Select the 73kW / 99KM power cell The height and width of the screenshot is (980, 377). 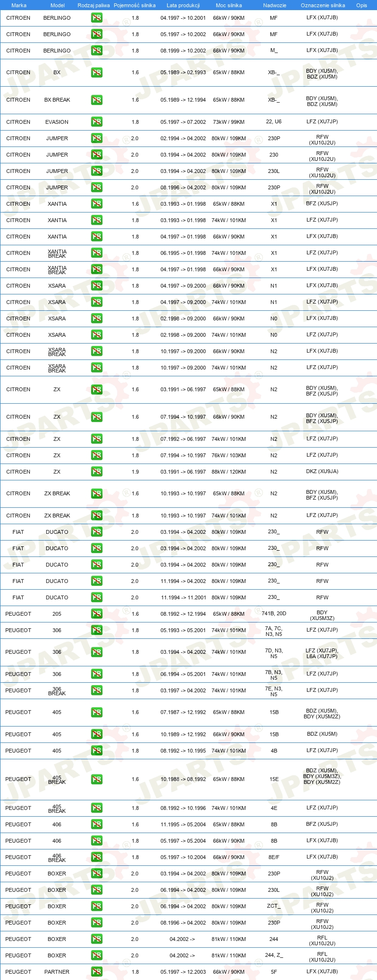(x=229, y=122)
